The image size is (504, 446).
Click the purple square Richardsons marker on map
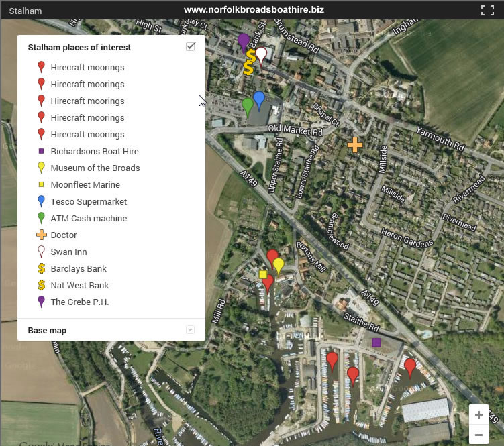[376, 343]
